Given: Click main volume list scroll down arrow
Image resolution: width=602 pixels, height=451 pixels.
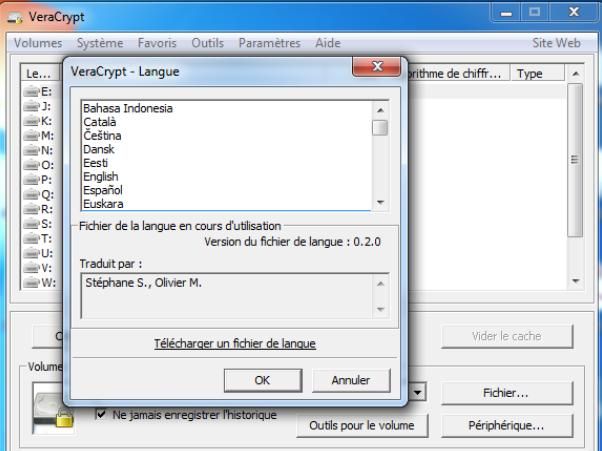Looking at the screenshot, I should [x=575, y=281].
